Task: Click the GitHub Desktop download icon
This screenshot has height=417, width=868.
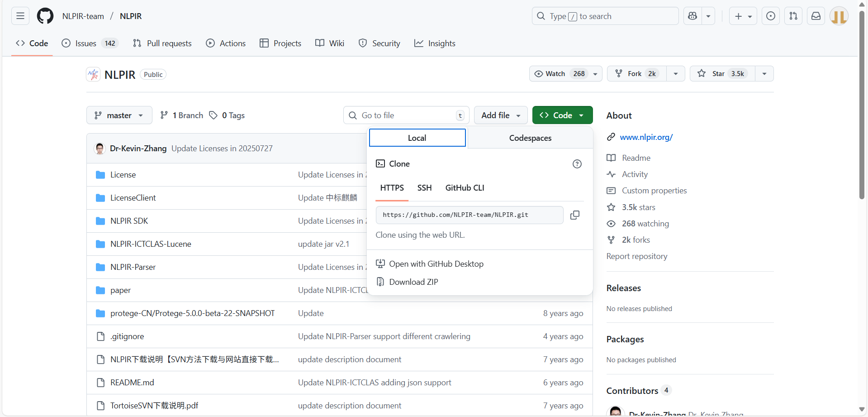Action: coord(380,264)
